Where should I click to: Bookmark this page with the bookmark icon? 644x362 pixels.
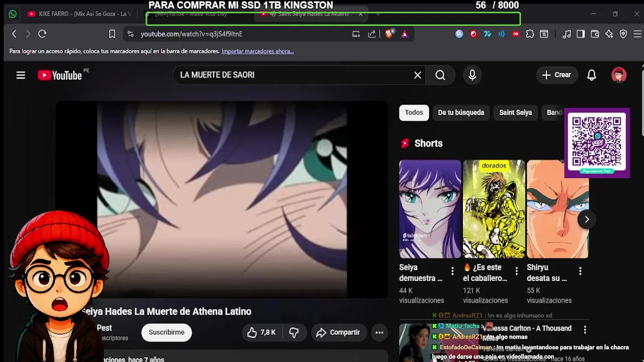(112, 34)
